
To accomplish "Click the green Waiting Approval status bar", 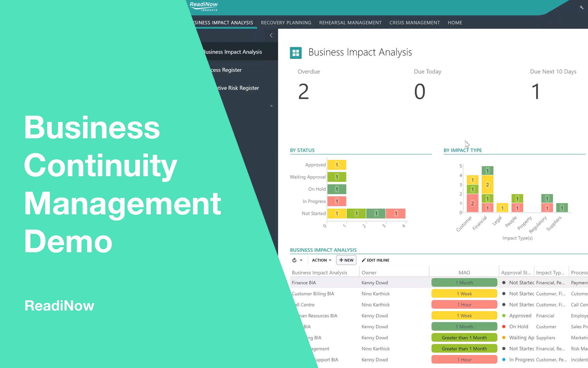I will [337, 177].
